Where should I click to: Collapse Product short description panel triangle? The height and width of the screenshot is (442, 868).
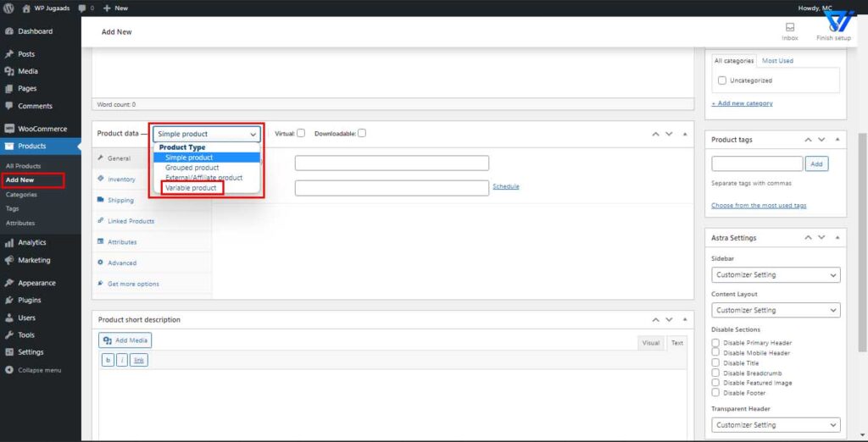click(x=685, y=320)
